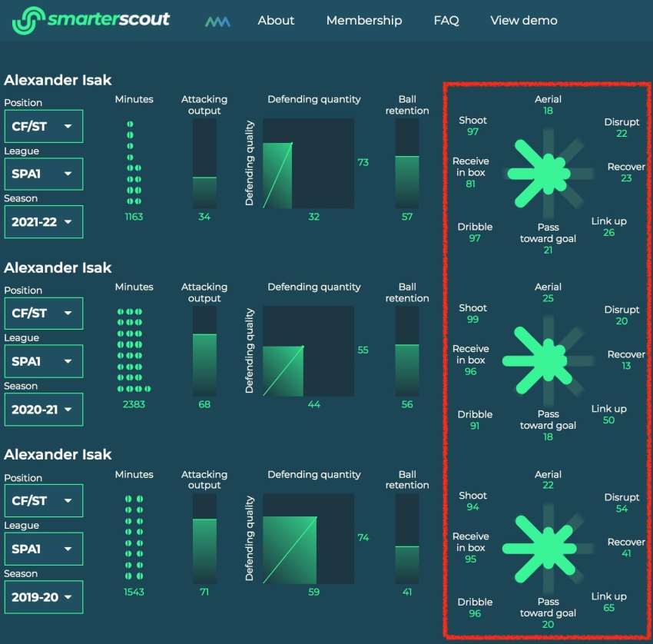The image size is (653, 644).
Task: Click the 2020-21 style radar star
Action: [x=549, y=360]
